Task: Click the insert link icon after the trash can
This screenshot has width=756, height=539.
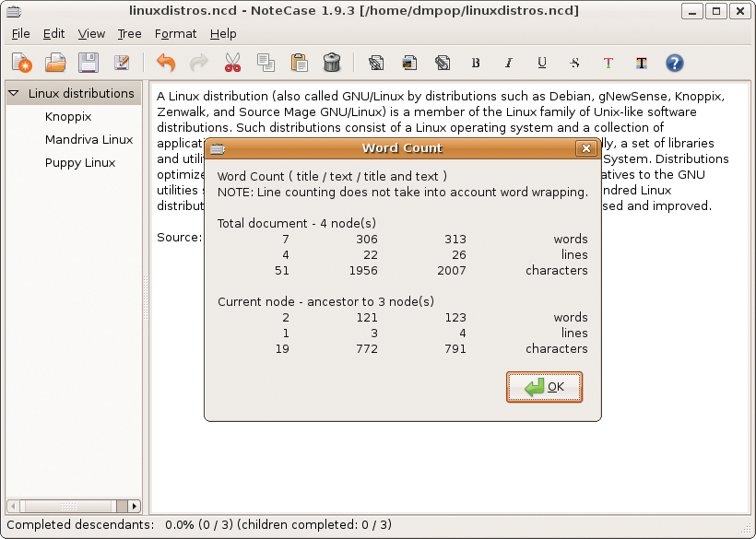Action: 376,63
